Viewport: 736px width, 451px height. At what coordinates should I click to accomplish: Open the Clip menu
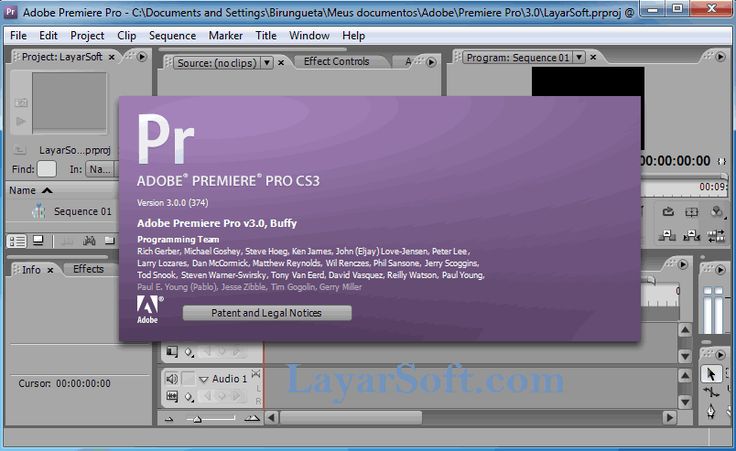point(127,36)
